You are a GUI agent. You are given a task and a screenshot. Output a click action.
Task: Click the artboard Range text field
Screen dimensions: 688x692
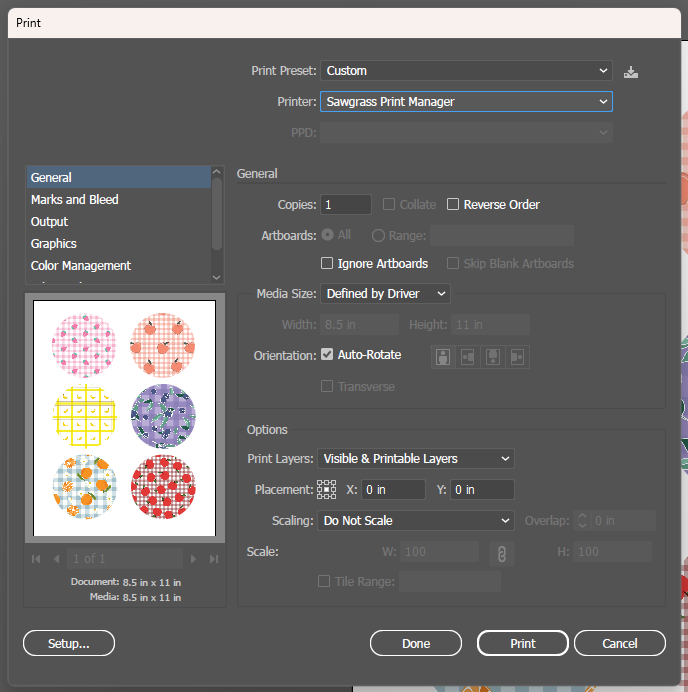pos(502,235)
